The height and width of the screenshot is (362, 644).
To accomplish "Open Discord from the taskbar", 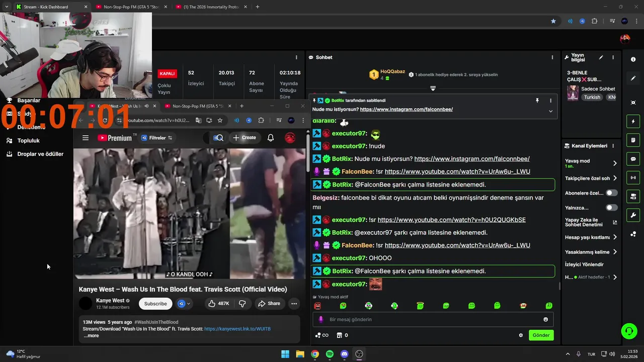I will point(344,354).
